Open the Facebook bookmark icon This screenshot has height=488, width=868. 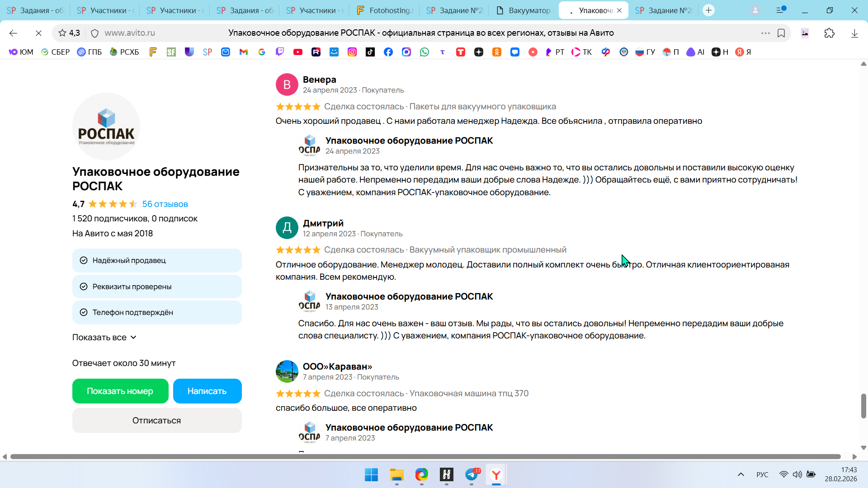[388, 52]
